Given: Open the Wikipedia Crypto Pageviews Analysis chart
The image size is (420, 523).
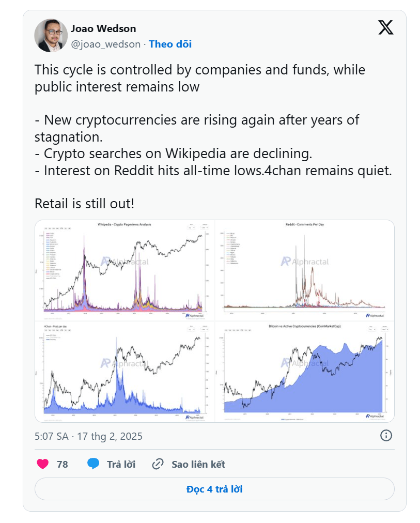Looking at the screenshot, I should point(125,270).
